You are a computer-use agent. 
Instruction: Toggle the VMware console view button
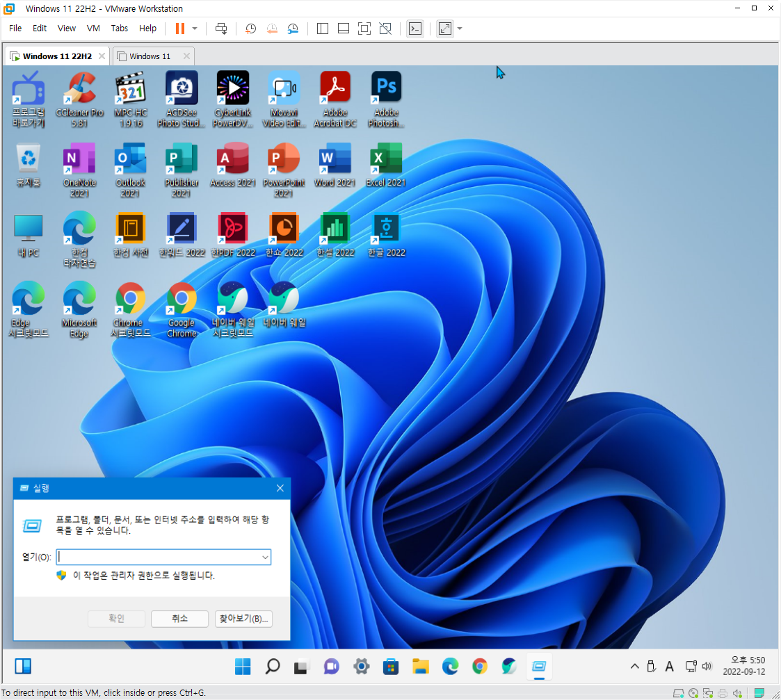tap(415, 29)
